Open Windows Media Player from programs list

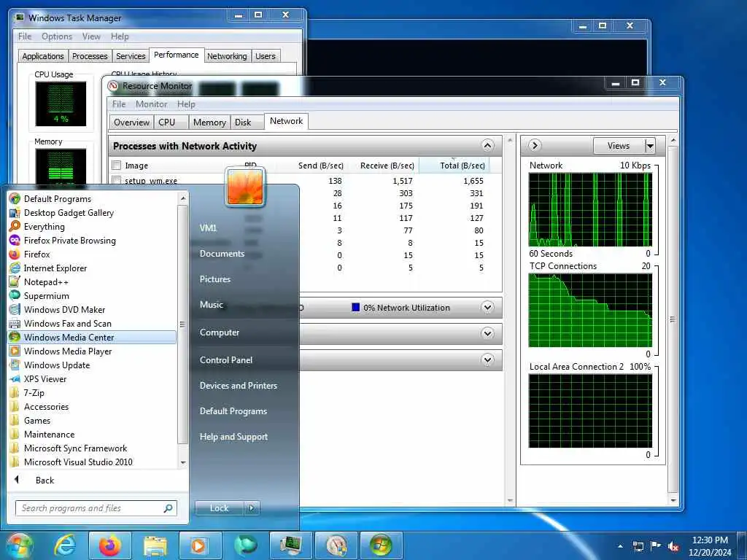click(61, 351)
